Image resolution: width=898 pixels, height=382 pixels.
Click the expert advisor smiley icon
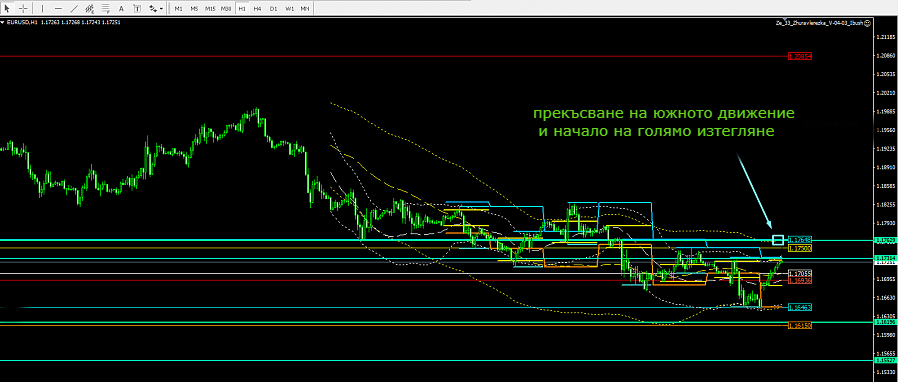tap(868, 23)
